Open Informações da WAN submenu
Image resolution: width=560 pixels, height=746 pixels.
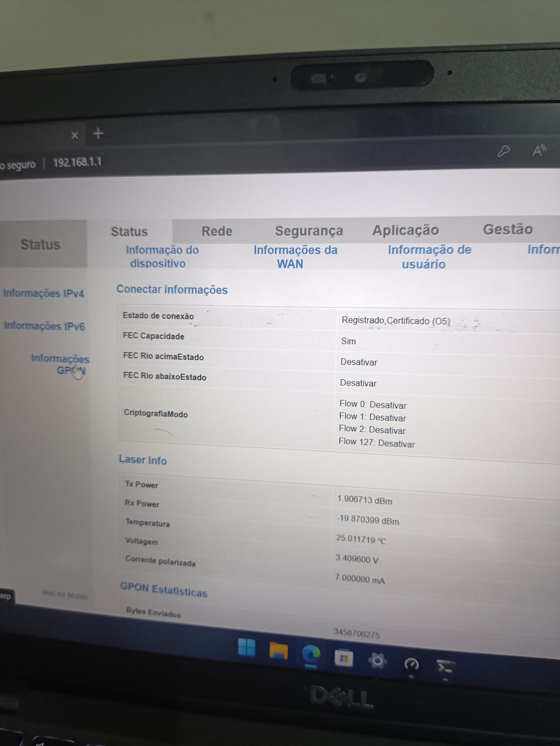point(295,257)
